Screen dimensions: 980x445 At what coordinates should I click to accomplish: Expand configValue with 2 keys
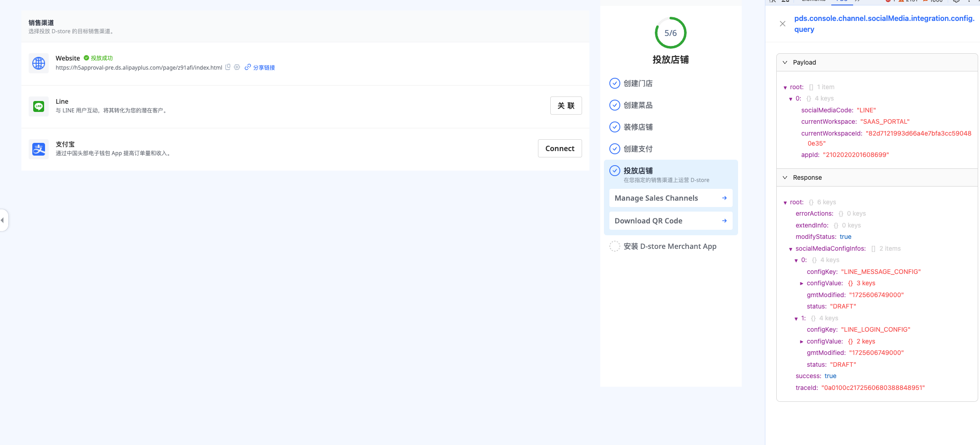tap(802, 342)
